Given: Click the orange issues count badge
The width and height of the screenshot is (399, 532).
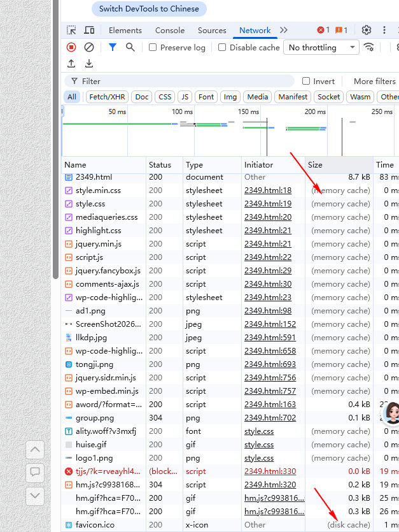Looking at the screenshot, I should point(341,30).
